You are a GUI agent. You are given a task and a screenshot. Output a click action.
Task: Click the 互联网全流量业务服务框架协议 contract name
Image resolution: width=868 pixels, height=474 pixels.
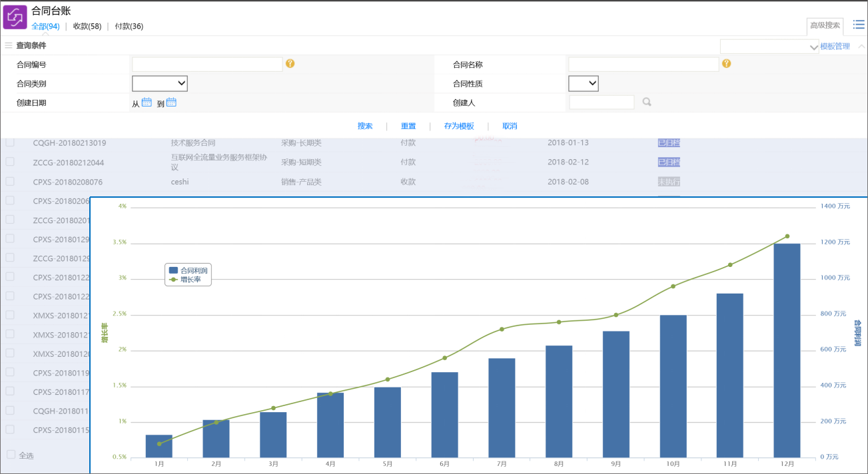pos(220,162)
